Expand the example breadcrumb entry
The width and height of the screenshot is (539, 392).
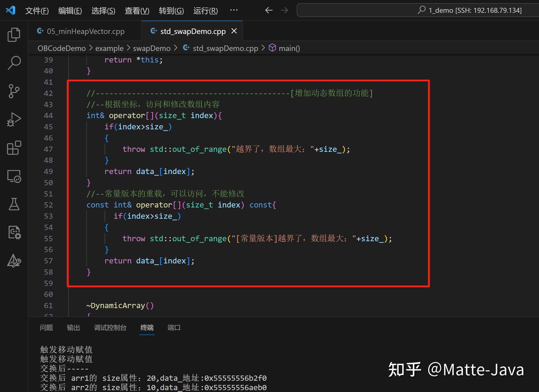point(109,48)
